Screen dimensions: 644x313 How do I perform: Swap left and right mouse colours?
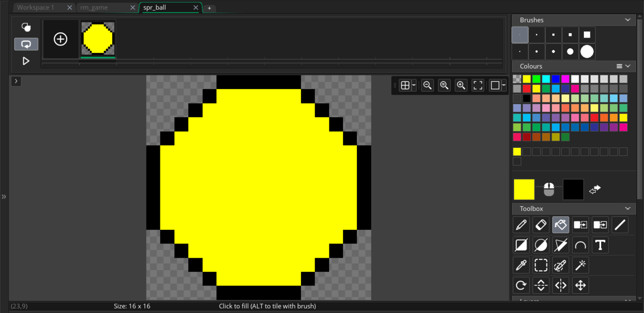coord(595,189)
